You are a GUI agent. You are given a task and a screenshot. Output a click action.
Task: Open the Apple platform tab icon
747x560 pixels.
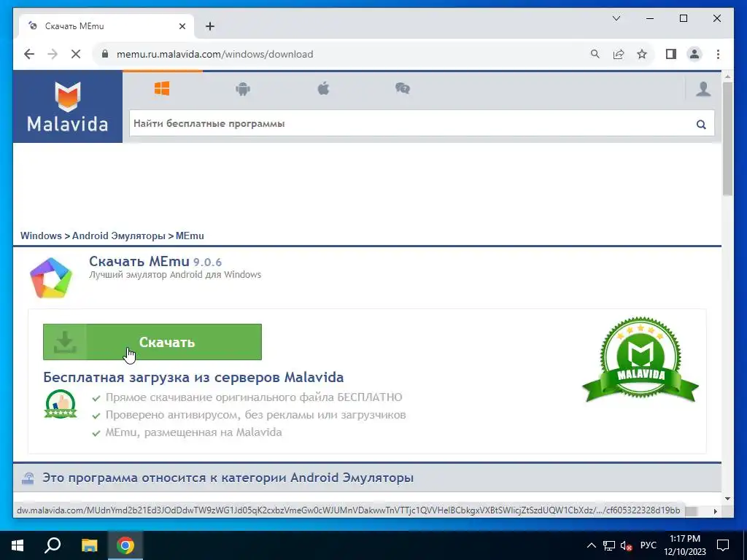(323, 88)
